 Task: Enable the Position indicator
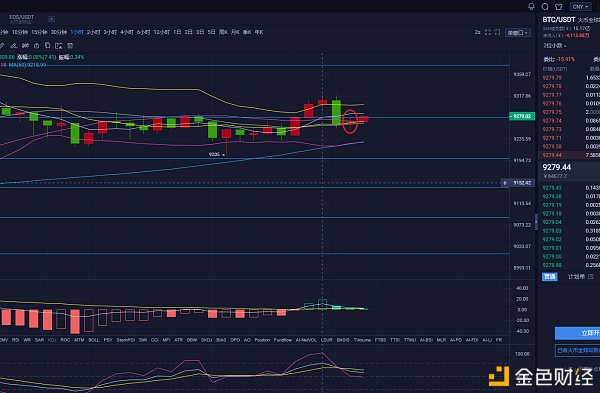tap(262, 340)
